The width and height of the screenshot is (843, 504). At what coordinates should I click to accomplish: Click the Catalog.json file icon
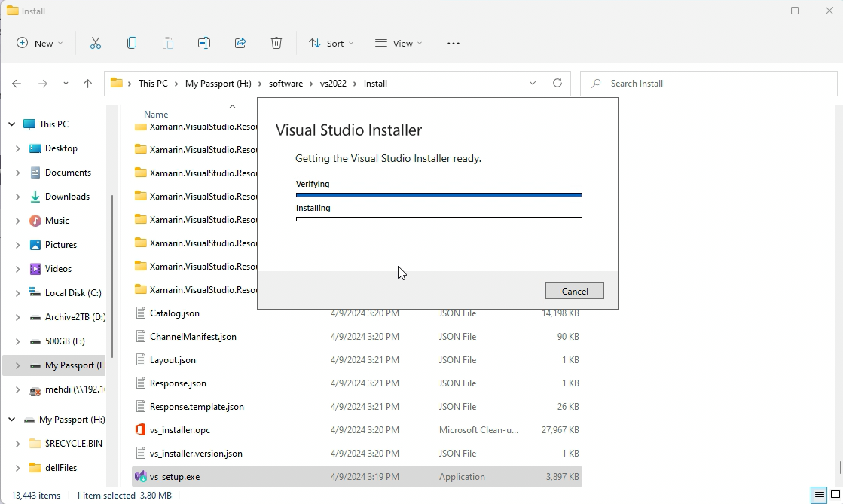pos(141,313)
